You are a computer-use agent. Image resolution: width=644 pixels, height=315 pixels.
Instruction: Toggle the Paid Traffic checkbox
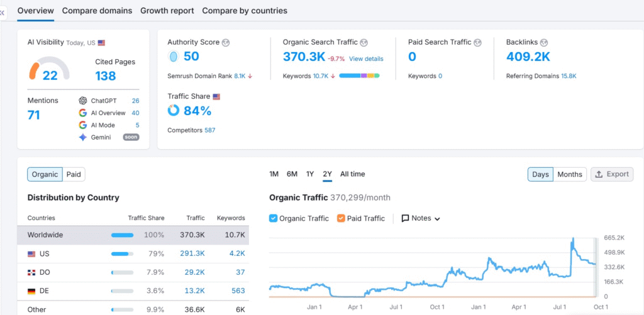point(341,219)
